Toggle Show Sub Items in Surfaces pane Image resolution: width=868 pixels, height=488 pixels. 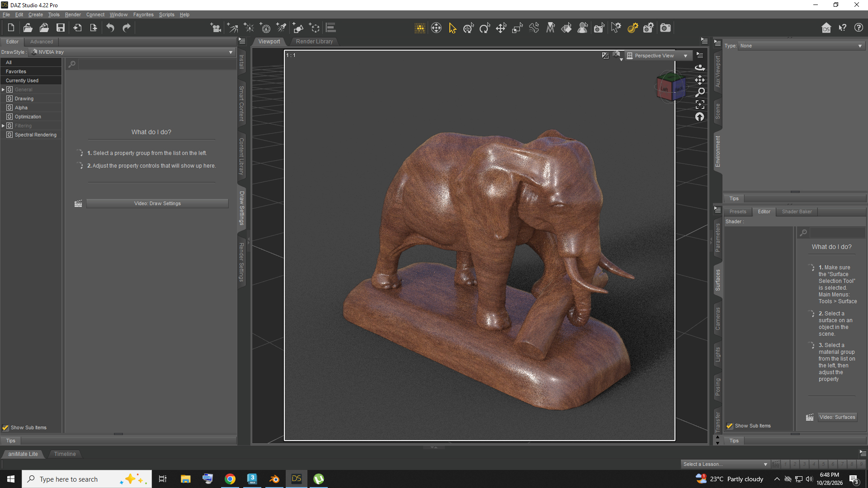(730, 426)
